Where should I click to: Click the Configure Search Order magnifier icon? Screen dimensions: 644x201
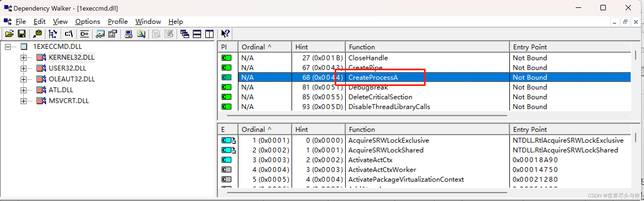(x=141, y=34)
